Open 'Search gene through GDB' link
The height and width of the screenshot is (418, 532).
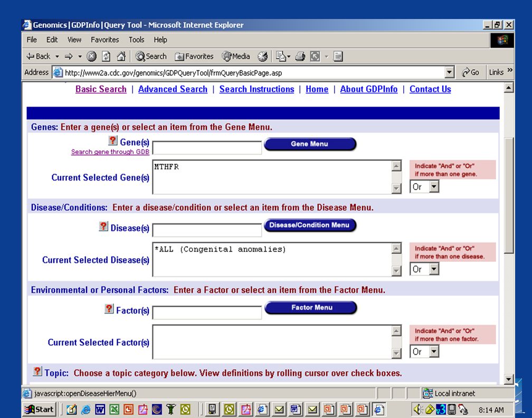pos(110,152)
